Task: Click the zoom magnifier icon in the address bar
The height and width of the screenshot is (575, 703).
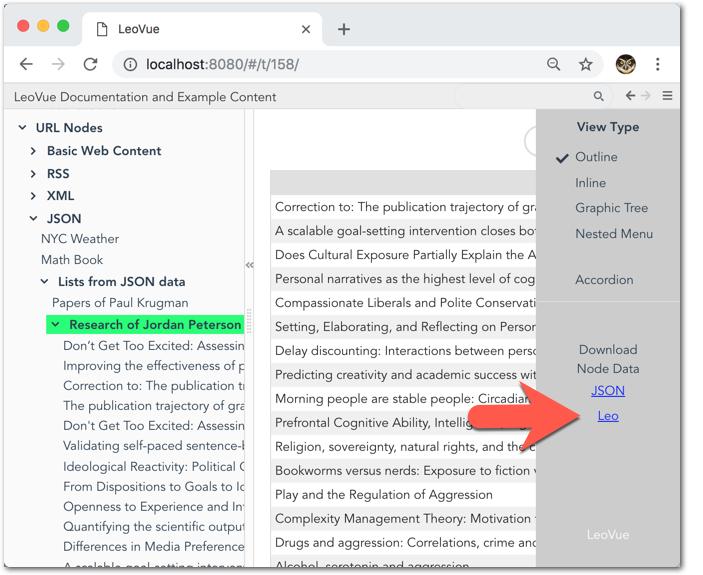Action: [554, 64]
